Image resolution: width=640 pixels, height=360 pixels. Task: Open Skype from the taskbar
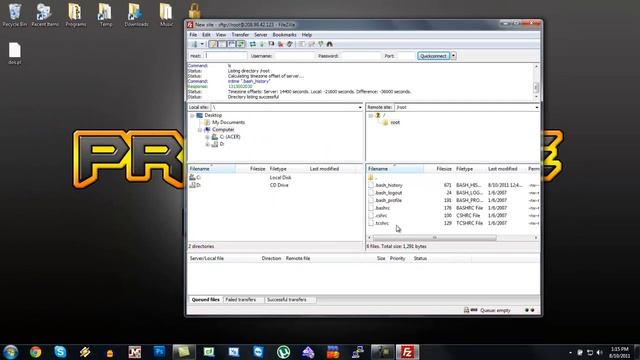pyautogui.click(x=60, y=352)
